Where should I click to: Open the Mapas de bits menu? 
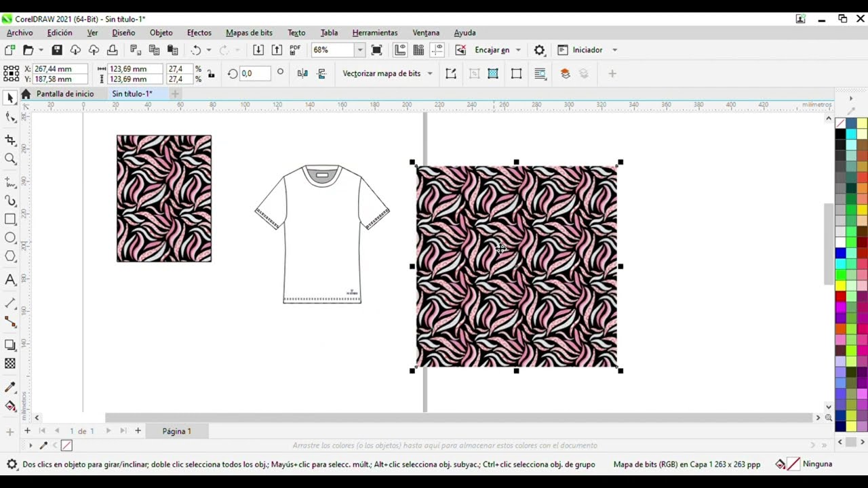(x=249, y=33)
